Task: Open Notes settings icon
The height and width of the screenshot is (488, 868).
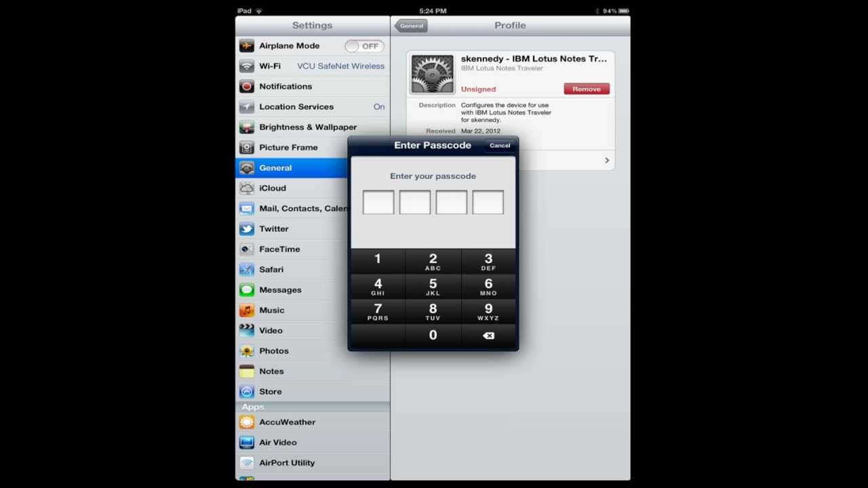Action: (247, 371)
